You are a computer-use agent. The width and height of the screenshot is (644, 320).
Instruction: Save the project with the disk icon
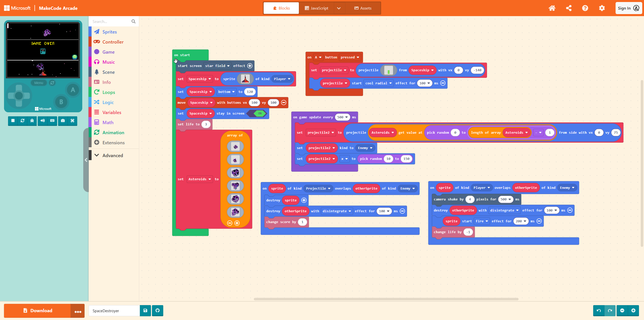click(x=145, y=310)
